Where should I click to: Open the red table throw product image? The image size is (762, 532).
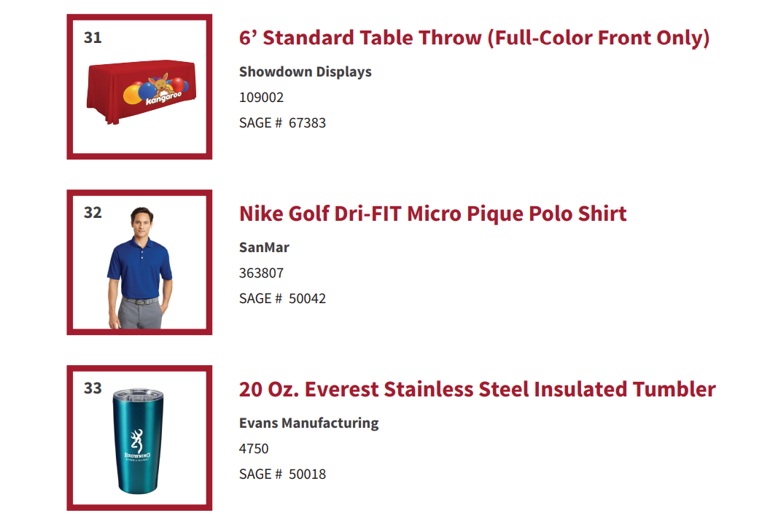tap(141, 91)
